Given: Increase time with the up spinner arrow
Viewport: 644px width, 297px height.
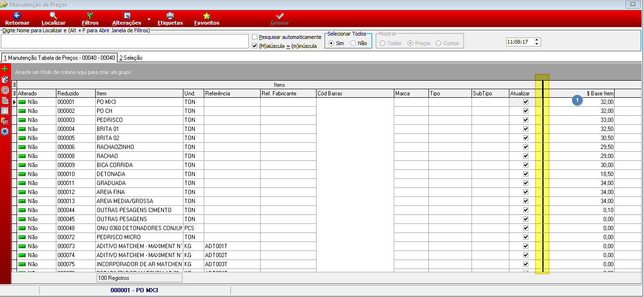Looking at the screenshot, I should [x=537, y=40].
